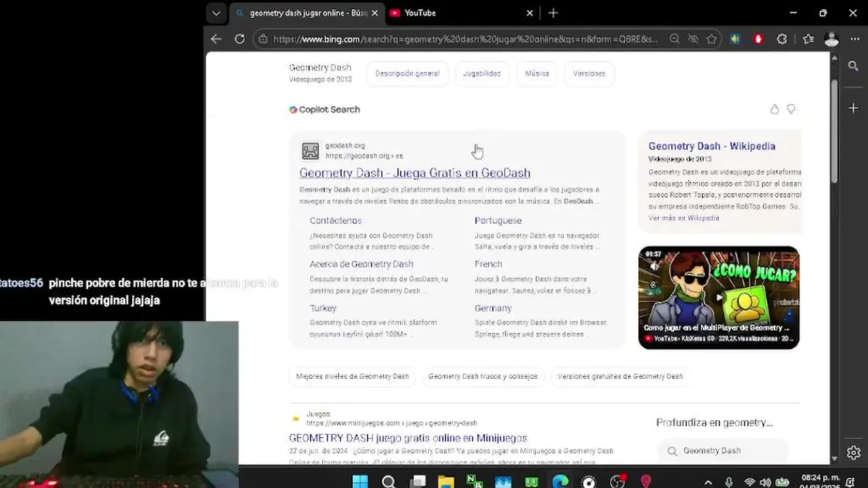Open the Favorites list icon

[x=808, y=39]
